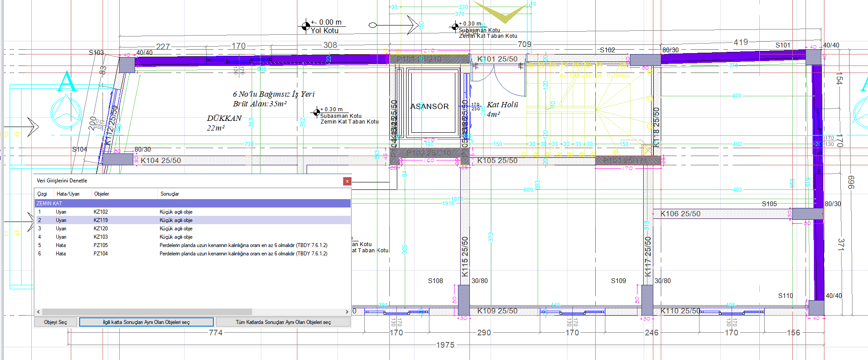Click the Brüt Alan:35m² text
Screen dimensions: 868x360
260,104
